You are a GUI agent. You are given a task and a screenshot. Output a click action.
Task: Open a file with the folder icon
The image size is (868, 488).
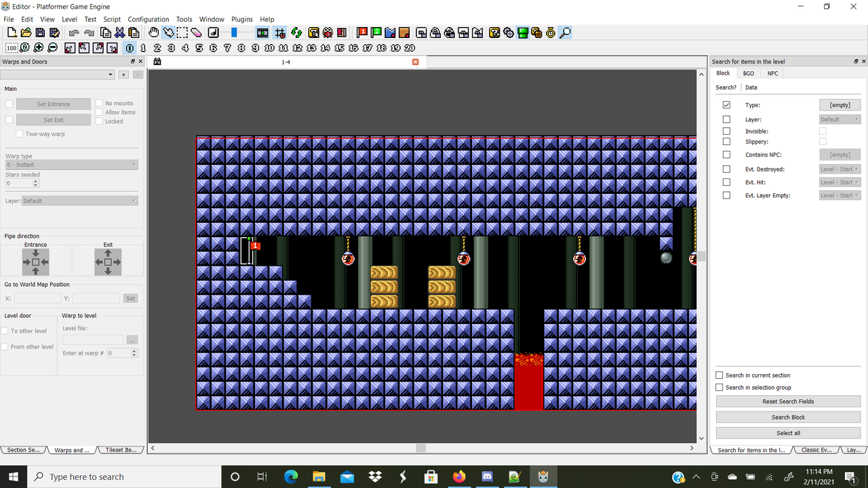(x=26, y=32)
